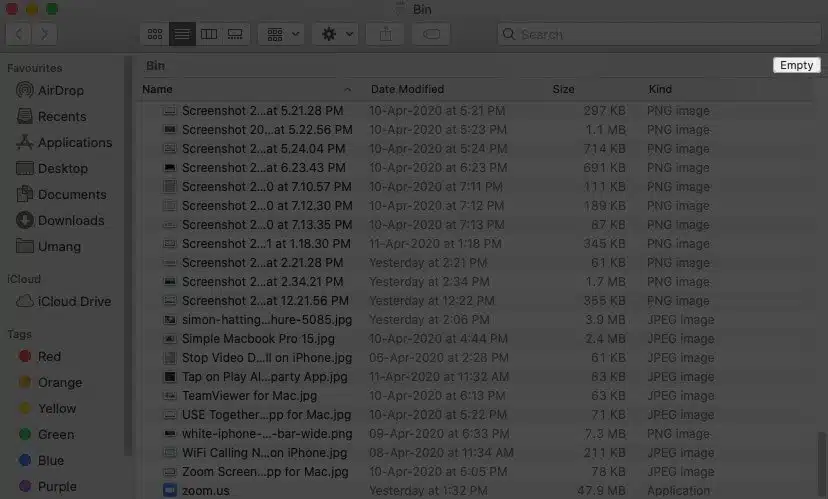Toggle sort direction arrow in Name column

click(x=347, y=90)
